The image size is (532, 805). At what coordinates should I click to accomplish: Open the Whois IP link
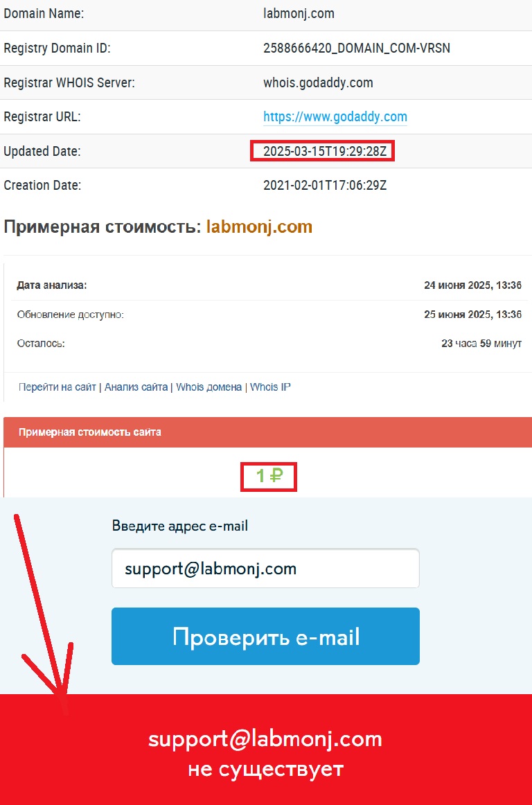271,387
